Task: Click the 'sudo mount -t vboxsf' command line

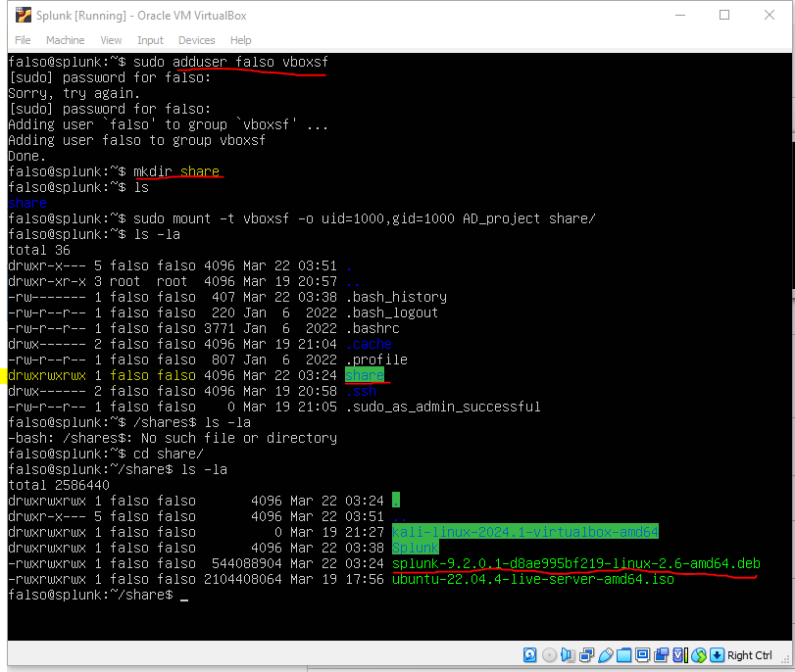Action: coord(364,218)
